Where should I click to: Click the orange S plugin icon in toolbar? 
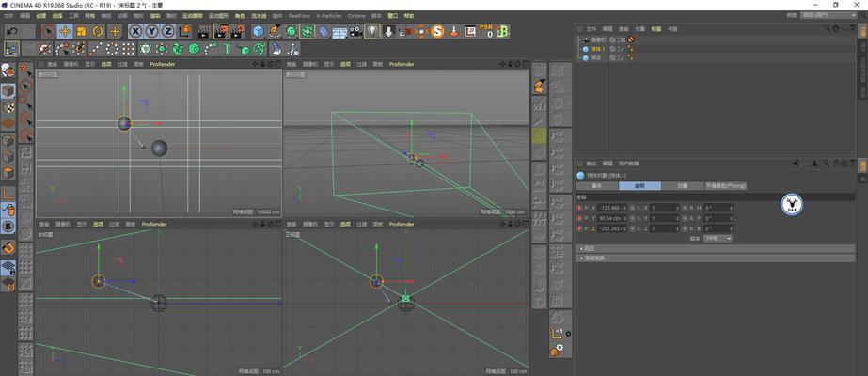click(438, 32)
